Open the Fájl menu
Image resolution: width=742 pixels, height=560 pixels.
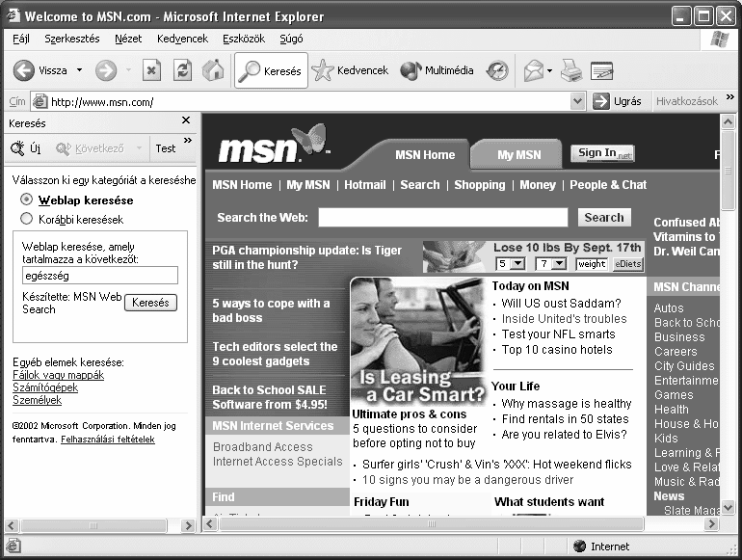(x=21, y=39)
